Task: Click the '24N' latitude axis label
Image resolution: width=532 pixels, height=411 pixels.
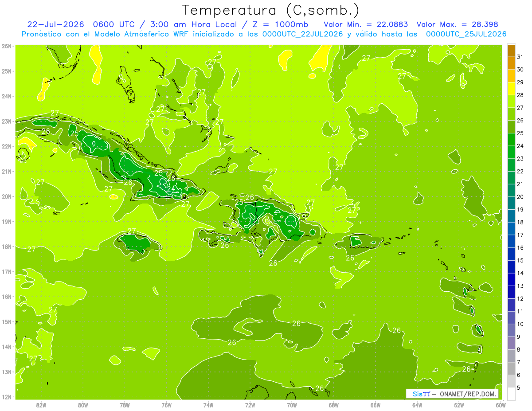Action: (7, 96)
